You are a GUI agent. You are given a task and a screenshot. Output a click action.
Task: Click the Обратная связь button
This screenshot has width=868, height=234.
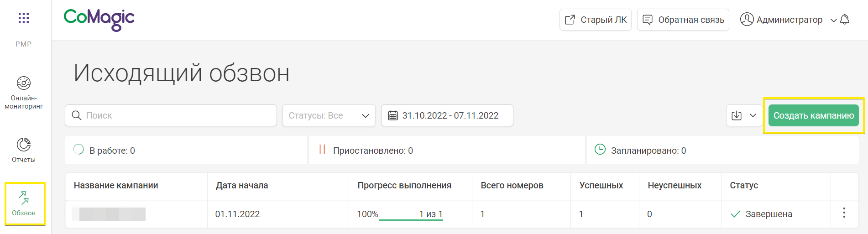point(683,20)
